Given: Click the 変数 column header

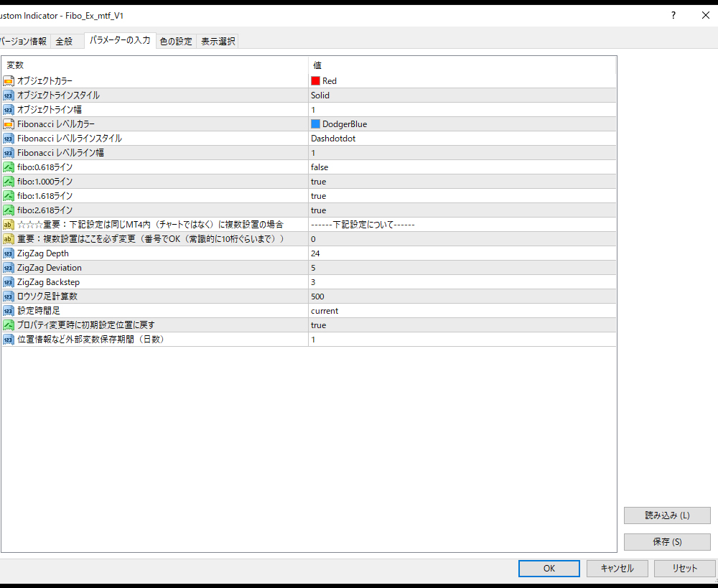Looking at the screenshot, I should pos(155,65).
